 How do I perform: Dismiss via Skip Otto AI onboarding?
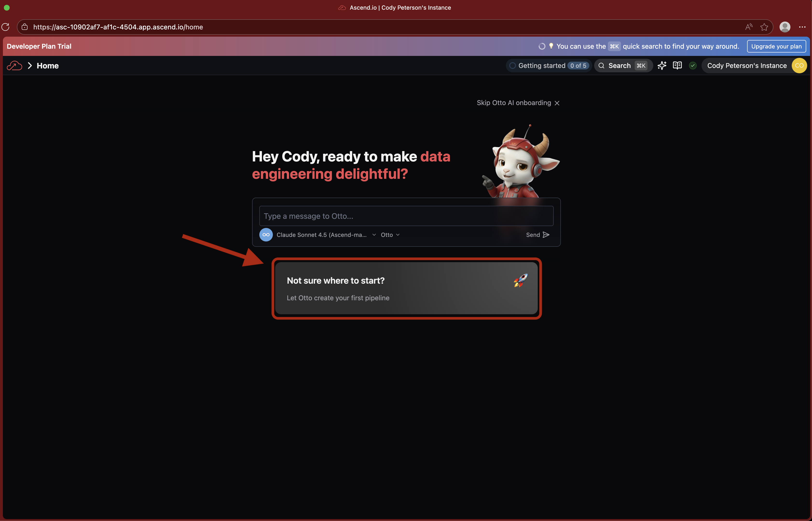click(x=518, y=103)
